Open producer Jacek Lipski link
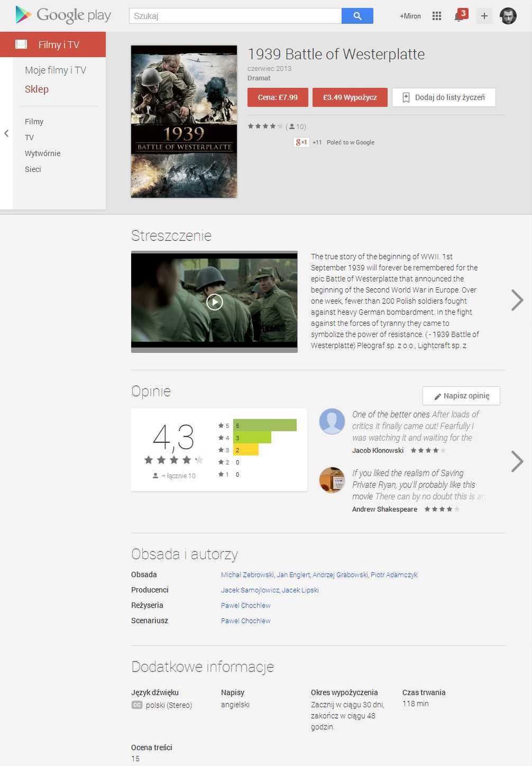 [300, 590]
